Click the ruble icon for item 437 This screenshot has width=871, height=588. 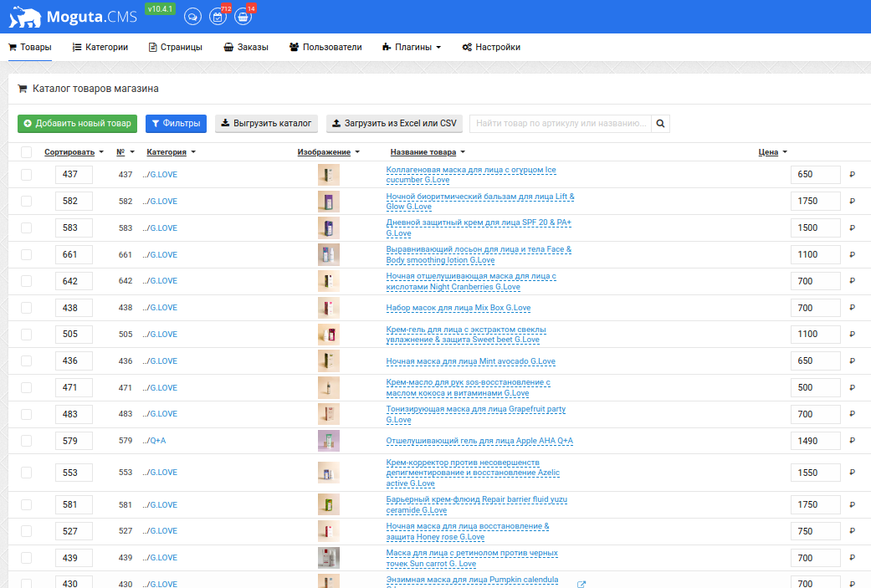[852, 174]
